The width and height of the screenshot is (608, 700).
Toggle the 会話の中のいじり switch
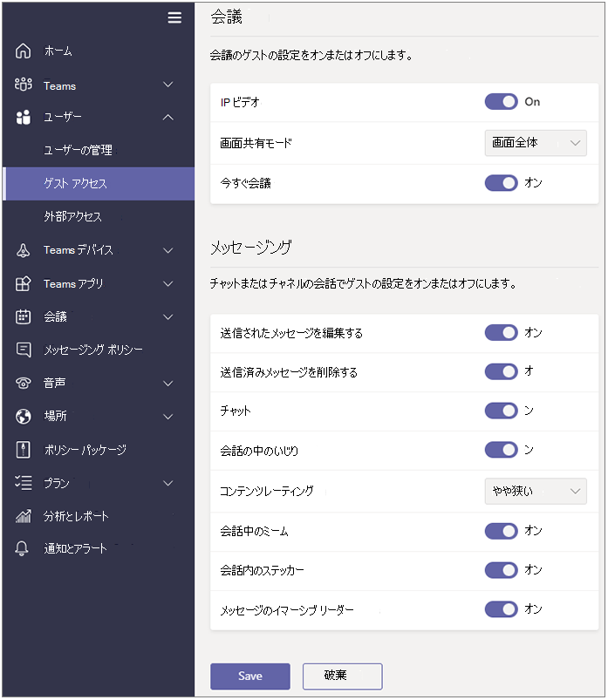tap(502, 450)
